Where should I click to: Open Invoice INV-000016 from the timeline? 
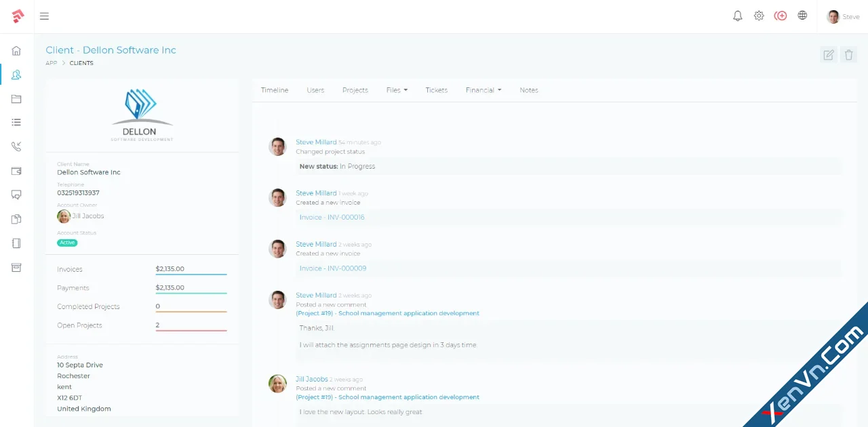(x=332, y=217)
